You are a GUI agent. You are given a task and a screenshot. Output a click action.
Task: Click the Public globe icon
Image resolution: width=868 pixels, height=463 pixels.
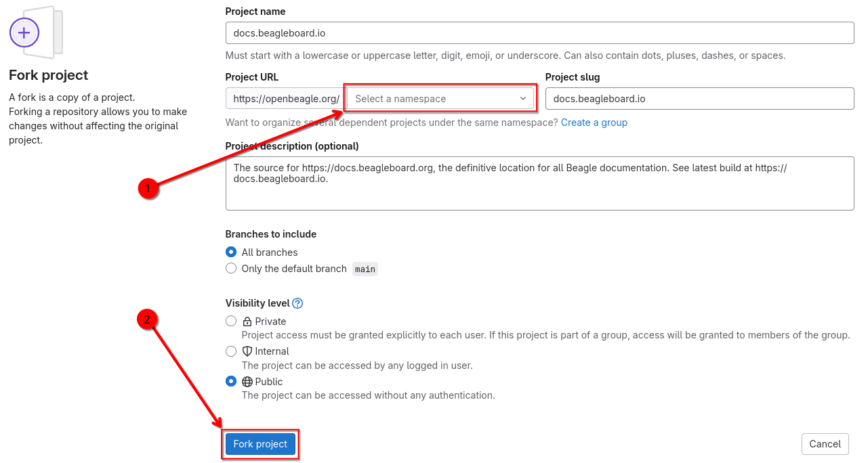[x=247, y=382]
